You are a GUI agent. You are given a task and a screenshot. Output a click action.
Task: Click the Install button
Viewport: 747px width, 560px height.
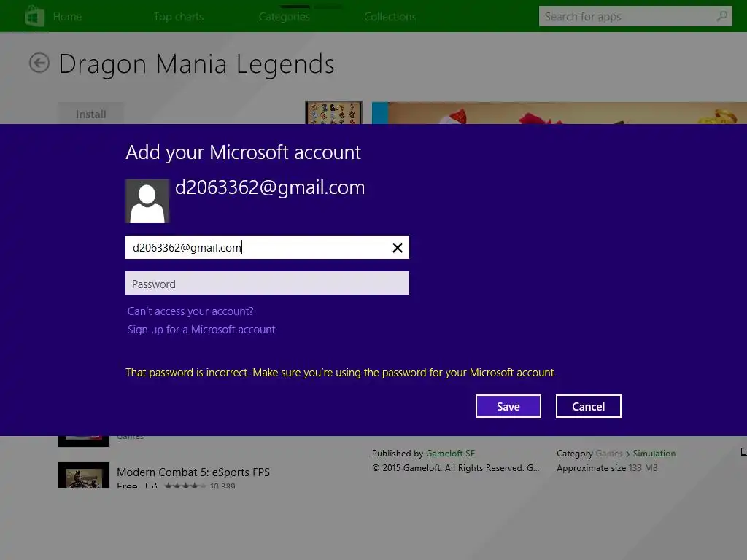pyautogui.click(x=91, y=114)
